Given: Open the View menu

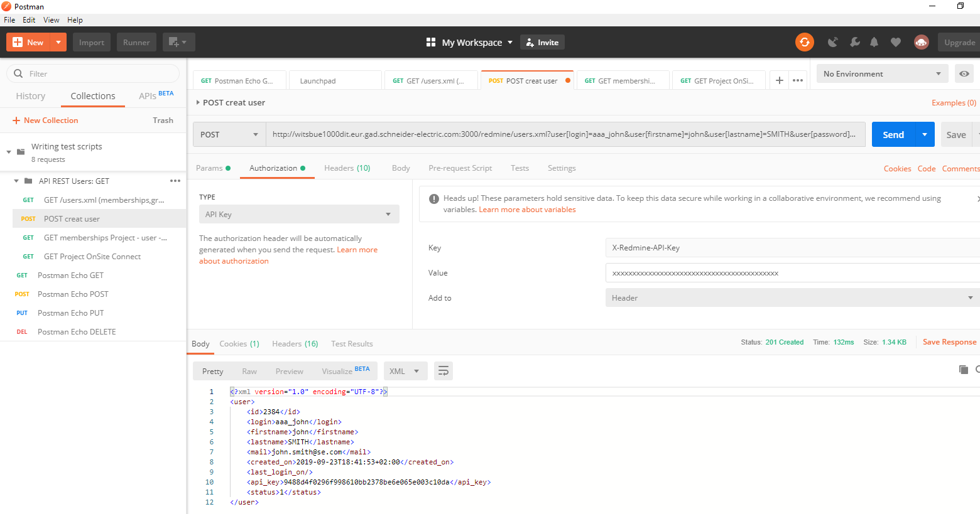Looking at the screenshot, I should tap(52, 20).
